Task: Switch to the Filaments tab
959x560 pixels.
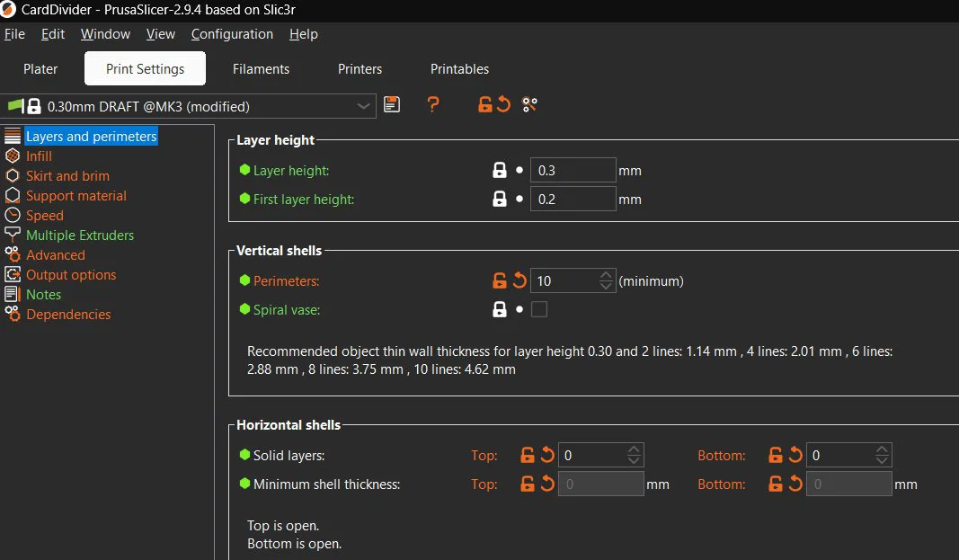Action: (x=262, y=69)
